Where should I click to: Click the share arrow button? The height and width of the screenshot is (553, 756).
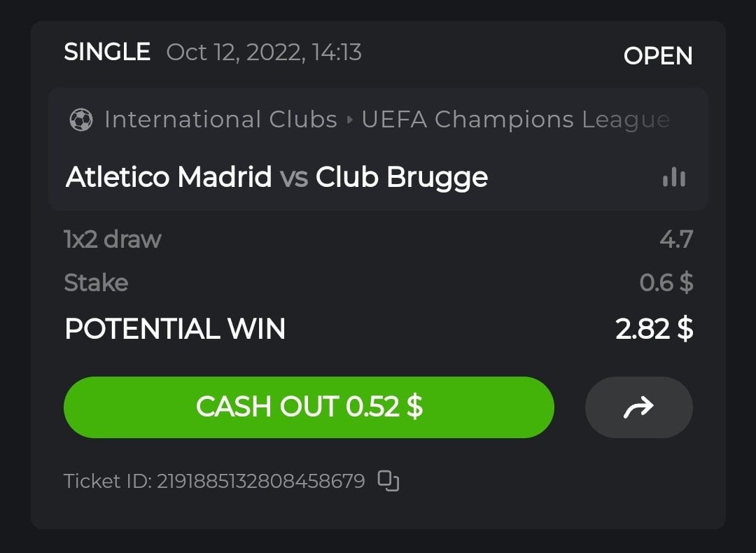[x=638, y=407]
